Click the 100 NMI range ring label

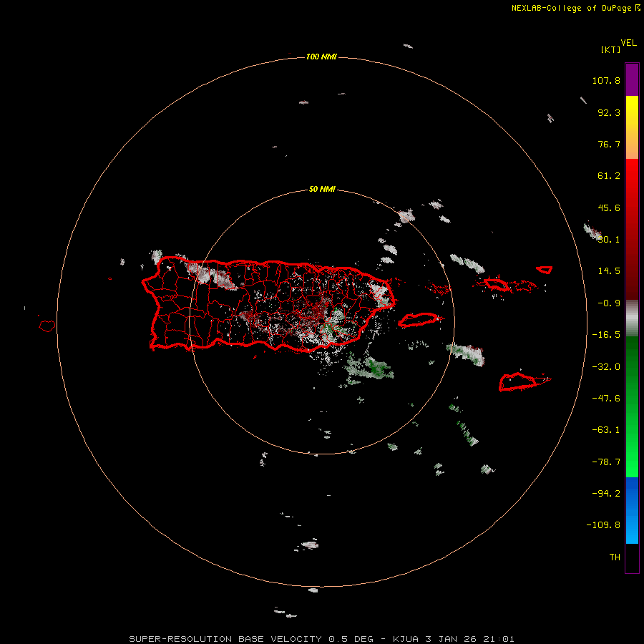pos(321,57)
